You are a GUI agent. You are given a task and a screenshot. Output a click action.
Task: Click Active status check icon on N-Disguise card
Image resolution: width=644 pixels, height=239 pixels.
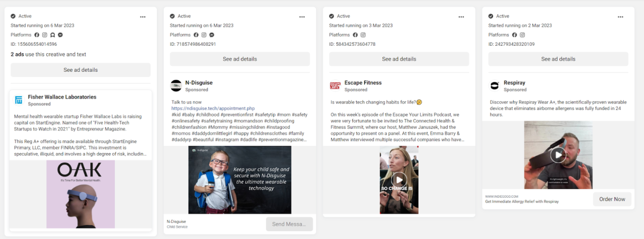tap(173, 17)
